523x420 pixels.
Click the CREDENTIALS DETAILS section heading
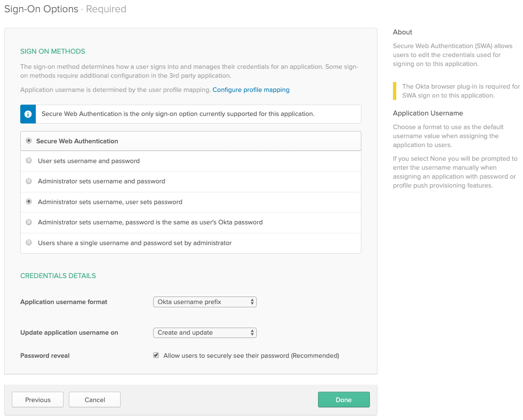coord(58,276)
